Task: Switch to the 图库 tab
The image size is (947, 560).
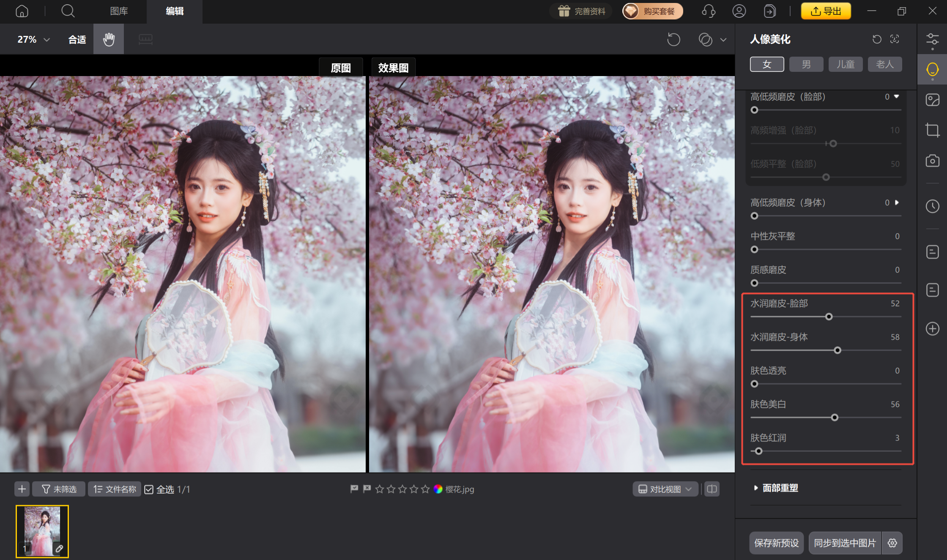Action: click(119, 11)
